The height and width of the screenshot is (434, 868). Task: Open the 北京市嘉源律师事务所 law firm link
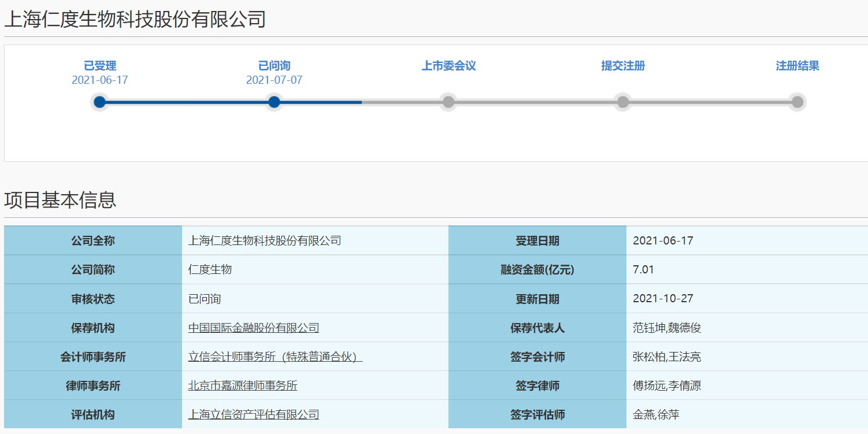[x=243, y=386]
